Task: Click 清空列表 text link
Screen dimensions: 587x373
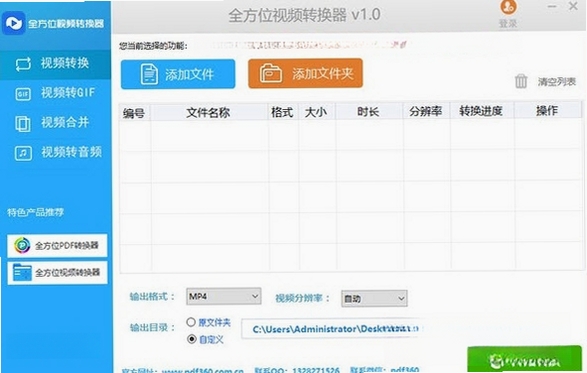Action: (557, 82)
